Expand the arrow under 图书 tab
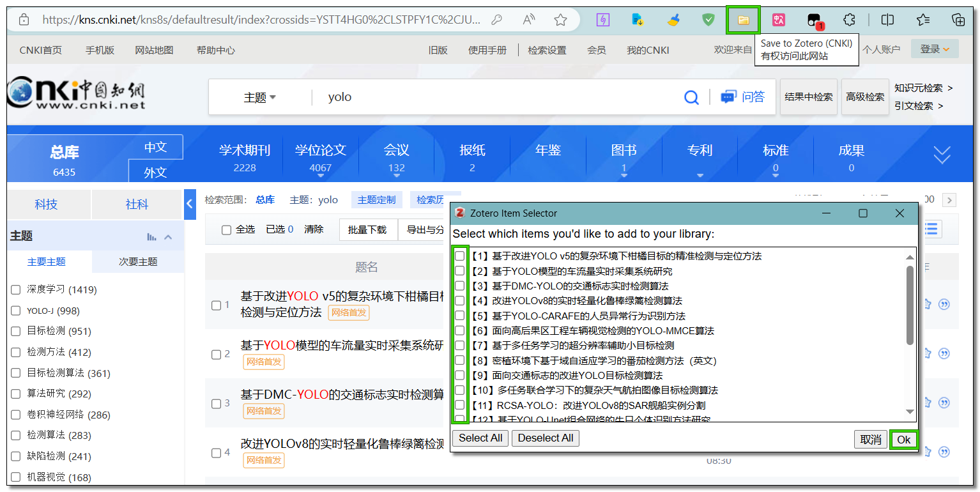 coord(624,175)
